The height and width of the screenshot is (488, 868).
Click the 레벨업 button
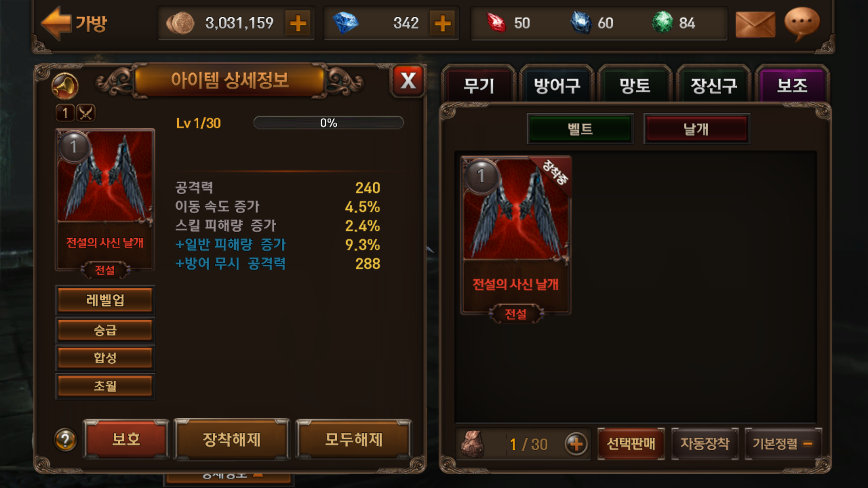coord(105,300)
